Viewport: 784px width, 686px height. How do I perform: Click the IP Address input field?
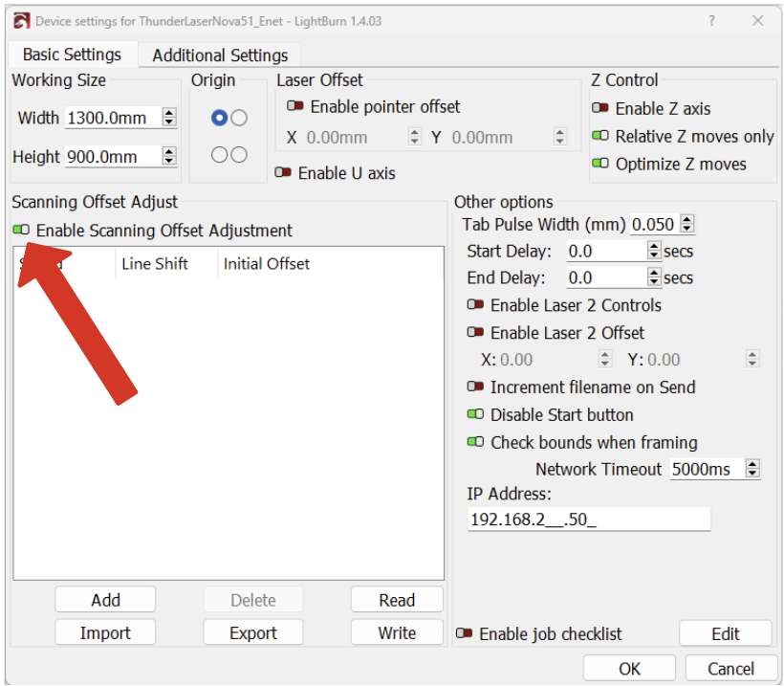(589, 520)
